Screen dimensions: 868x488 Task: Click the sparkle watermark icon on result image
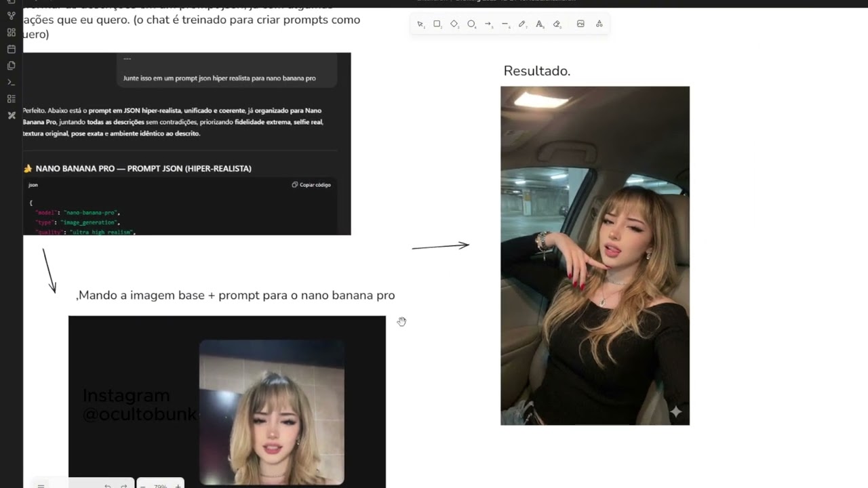tap(675, 411)
